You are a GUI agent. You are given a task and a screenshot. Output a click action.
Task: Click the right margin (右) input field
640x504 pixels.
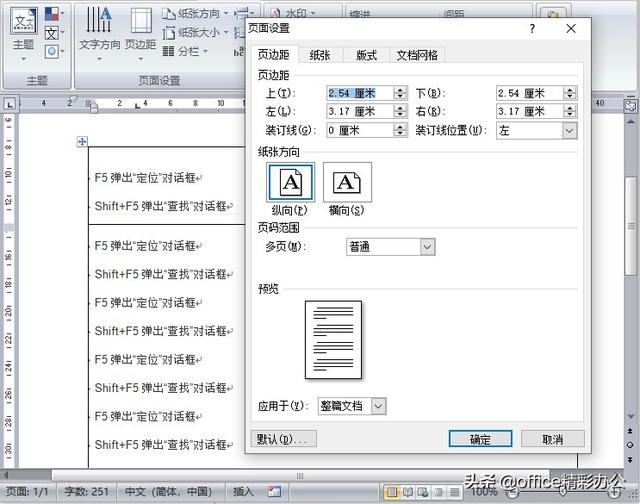[x=529, y=111]
